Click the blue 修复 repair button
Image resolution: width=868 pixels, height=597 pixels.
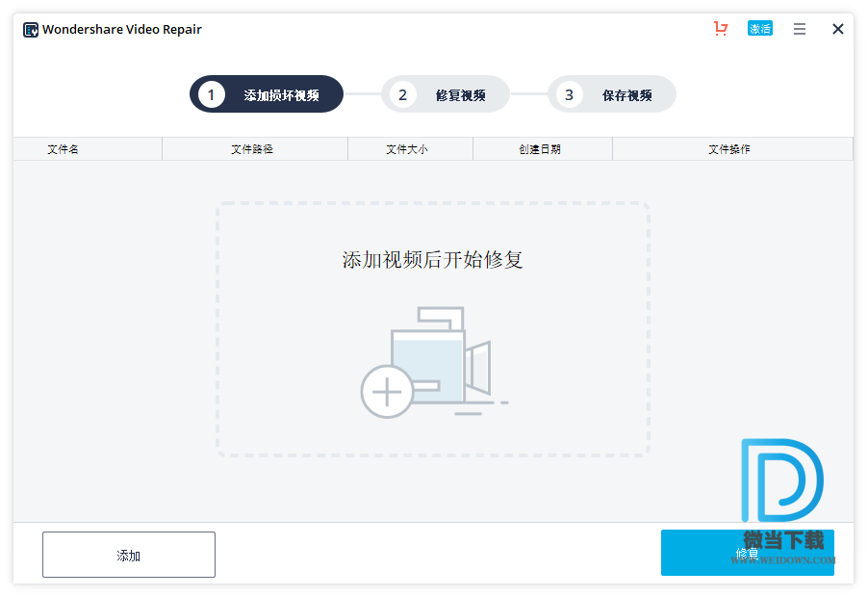click(748, 553)
